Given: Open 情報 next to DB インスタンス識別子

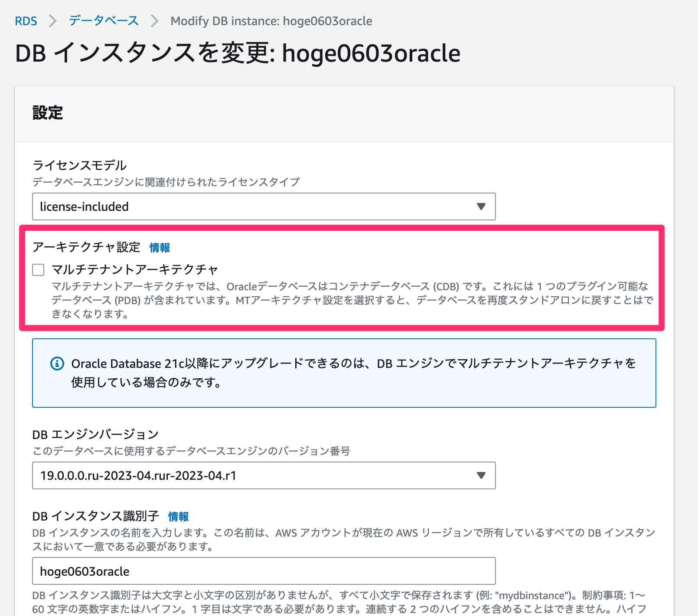Looking at the screenshot, I should (178, 516).
